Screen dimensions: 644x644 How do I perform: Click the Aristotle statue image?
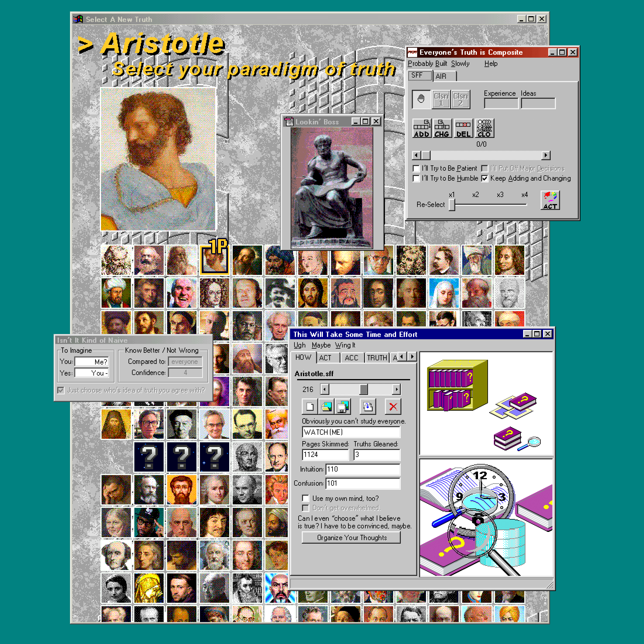pos(332,188)
